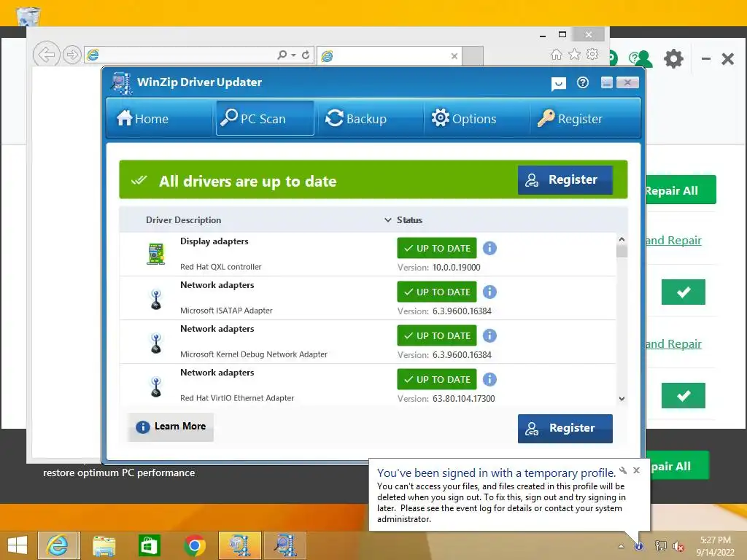Click wrench icon in temporary profile notification
The width and height of the screenshot is (747, 560).
(x=623, y=470)
